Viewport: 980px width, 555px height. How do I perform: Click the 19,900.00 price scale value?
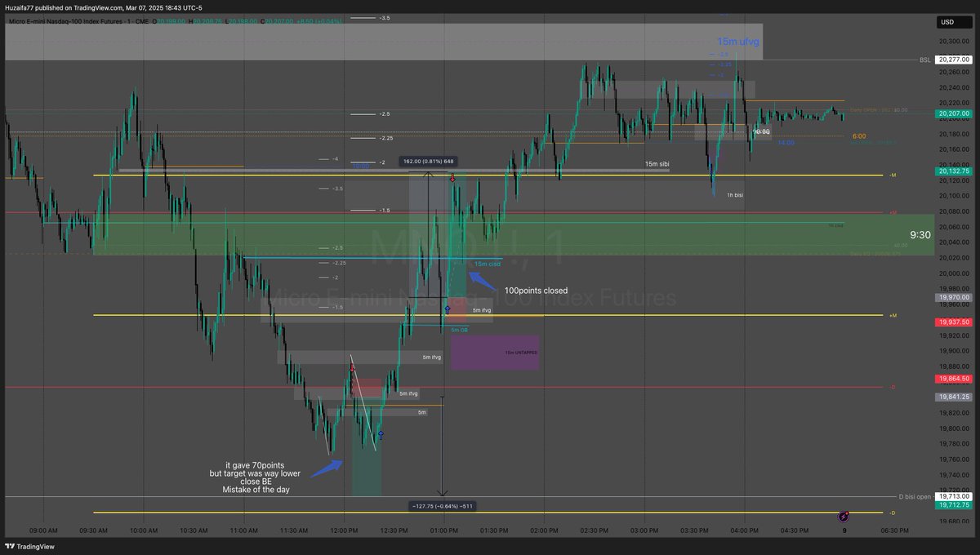[953, 351]
